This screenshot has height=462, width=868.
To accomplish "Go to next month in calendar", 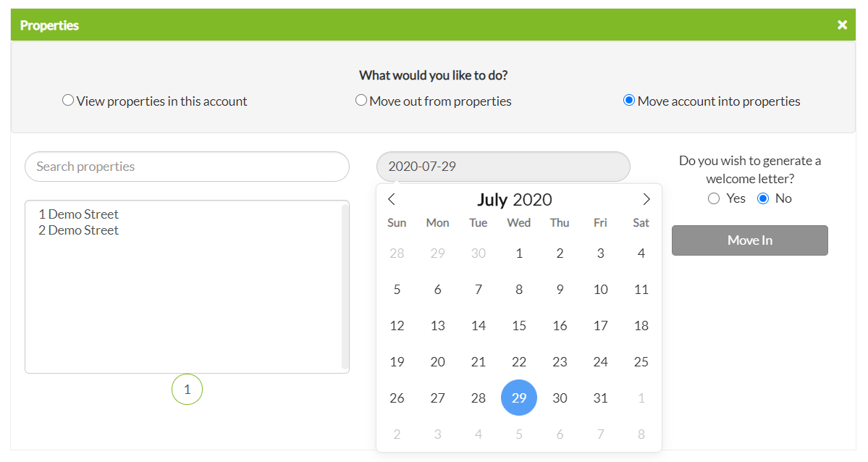I will pyautogui.click(x=646, y=200).
